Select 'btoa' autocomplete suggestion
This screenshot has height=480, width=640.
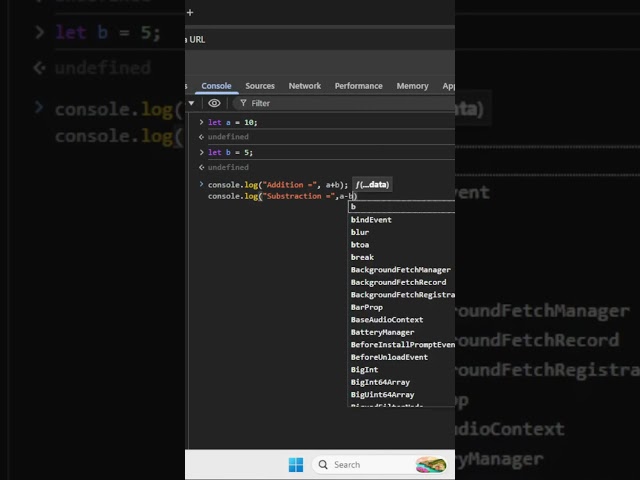point(401,245)
